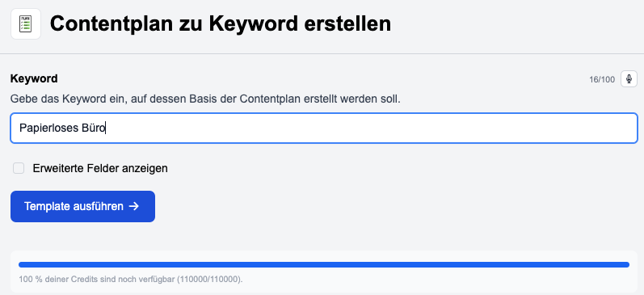644x295 pixels.
Task: Click the Contentplan checklist template icon
Action: [x=26, y=23]
